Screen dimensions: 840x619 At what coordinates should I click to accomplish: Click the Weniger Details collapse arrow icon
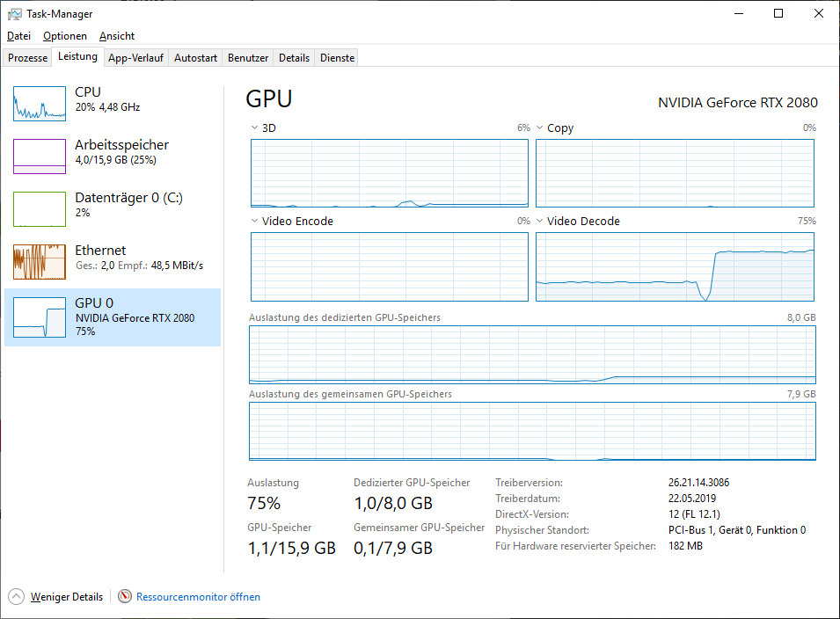[x=18, y=597]
